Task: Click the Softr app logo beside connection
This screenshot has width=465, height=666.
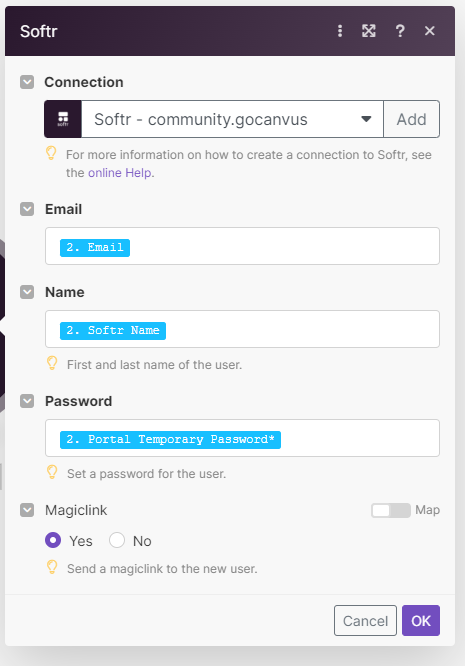Action: coord(63,119)
